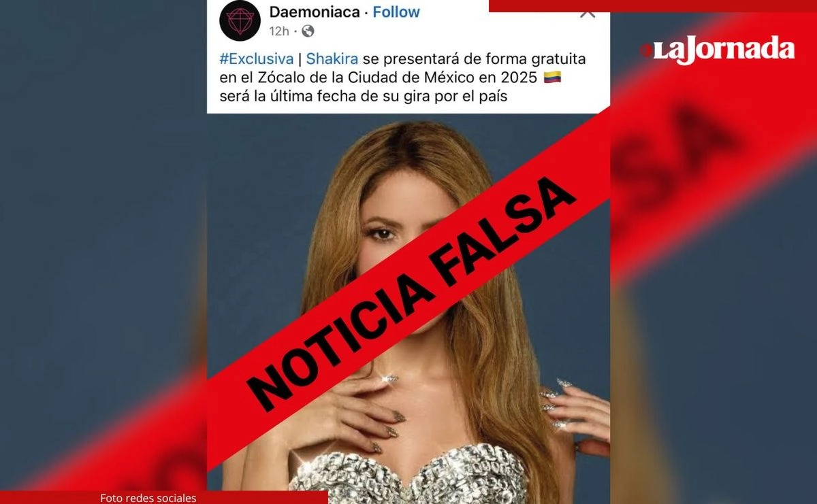This screenshot has width=817, height=504.
Task: Open the Daemoniaca profile avatar
Action: pos(240,20)
